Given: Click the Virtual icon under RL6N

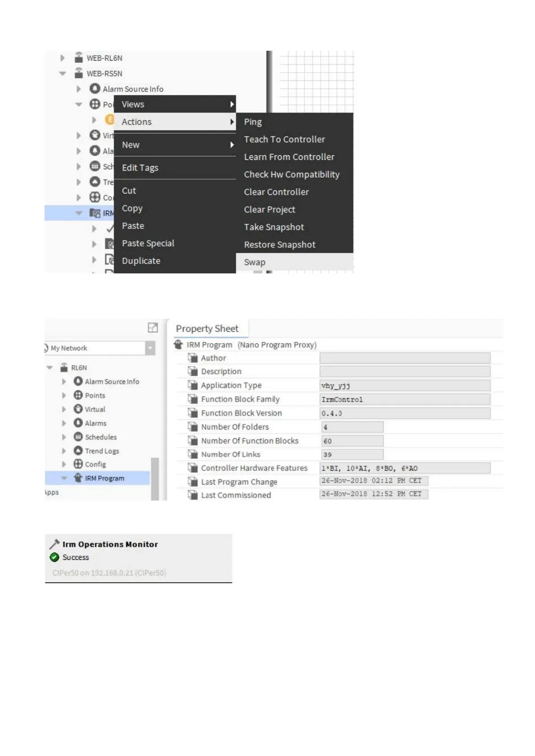Looking at the screenshot, I should tap(78, 409).
